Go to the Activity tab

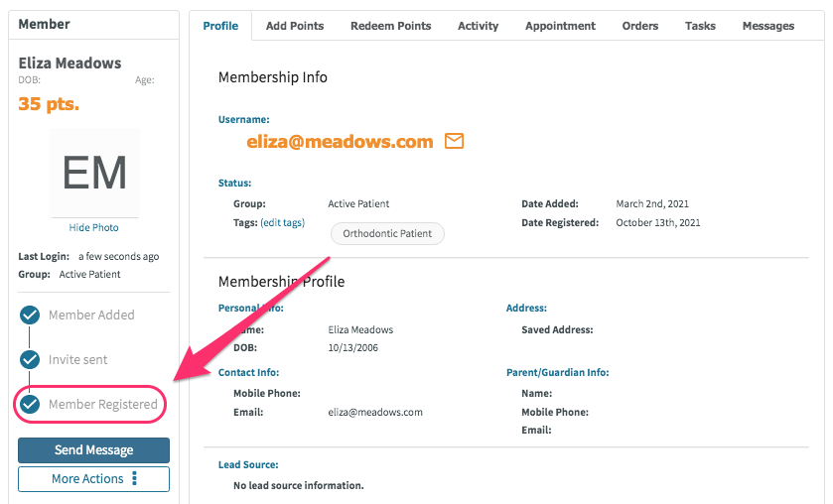pyautogui.click(x=479, y=26)
